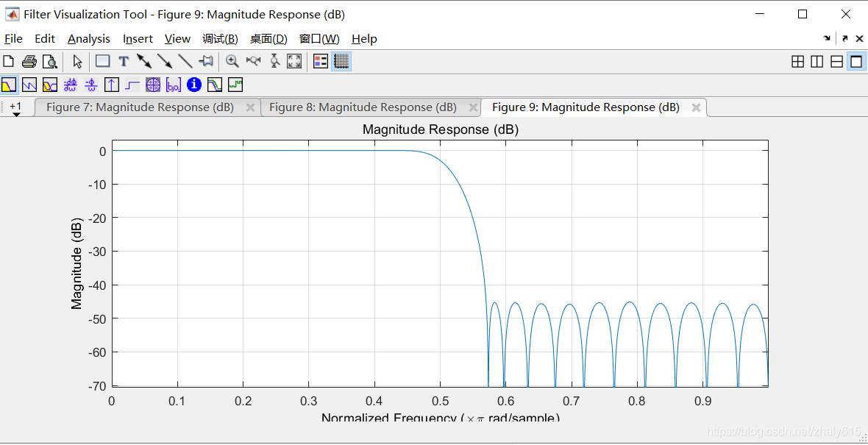The image size is (868, 445).
Task: Switch to Figure 7 Magnitude Response tab
Action: pos(140,107)
